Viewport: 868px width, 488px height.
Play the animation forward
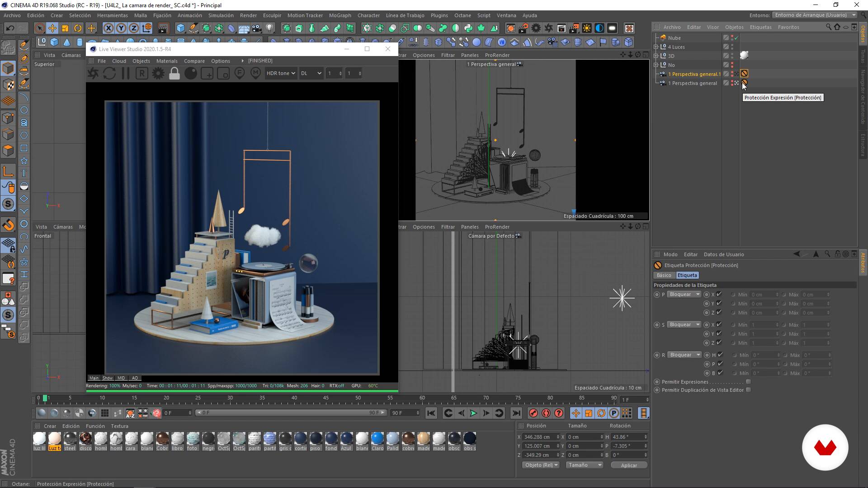tap(473, 413)
